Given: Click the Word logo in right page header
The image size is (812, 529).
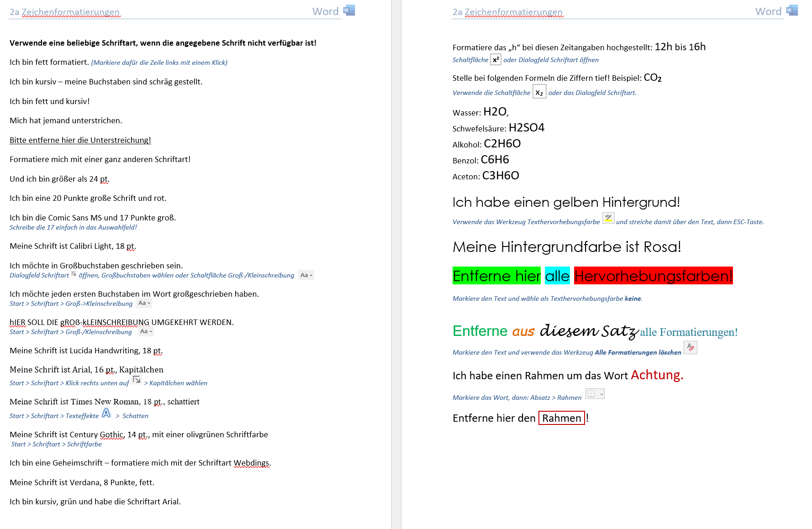Looking at the screenshot, I should pos(792,10).
